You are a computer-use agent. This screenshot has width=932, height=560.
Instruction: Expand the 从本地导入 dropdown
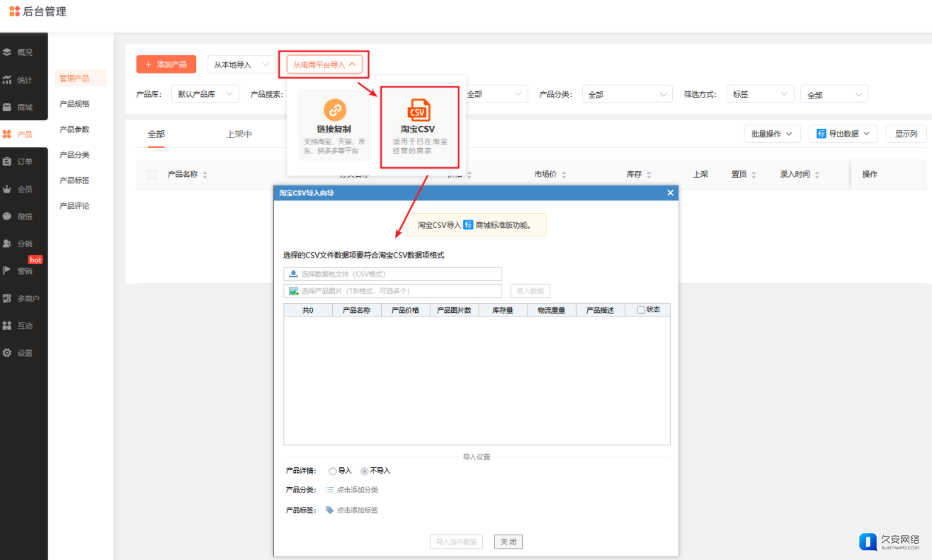tap(241, 64)
